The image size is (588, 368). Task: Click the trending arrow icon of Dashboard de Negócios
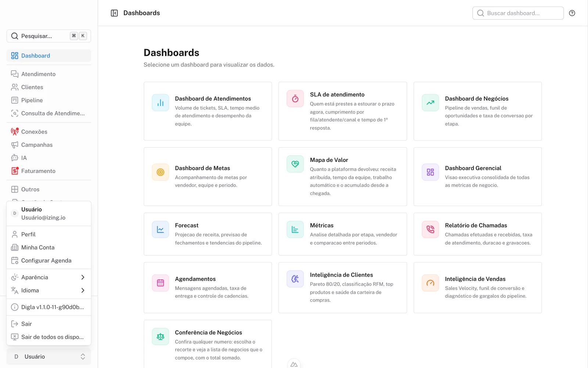(x=430, y=103)
